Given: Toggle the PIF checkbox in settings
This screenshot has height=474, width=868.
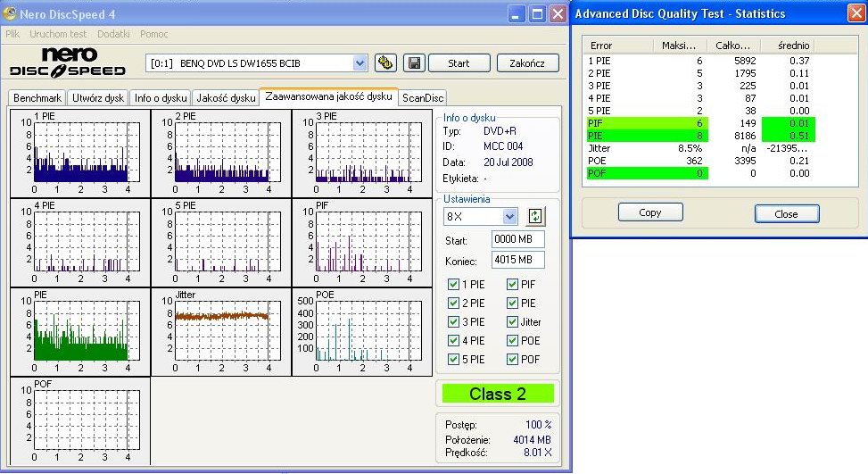Looking at the screenshot, I should 512,285.
